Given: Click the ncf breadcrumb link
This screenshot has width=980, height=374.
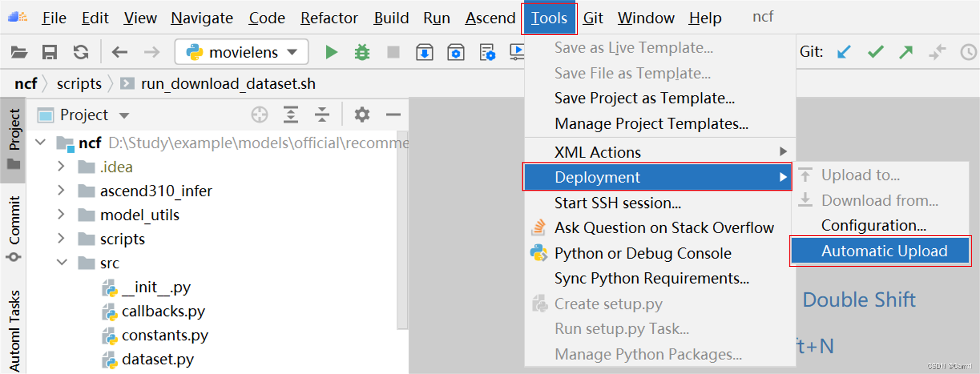Looking at the screenshot, I should click(x=26, y=84).
